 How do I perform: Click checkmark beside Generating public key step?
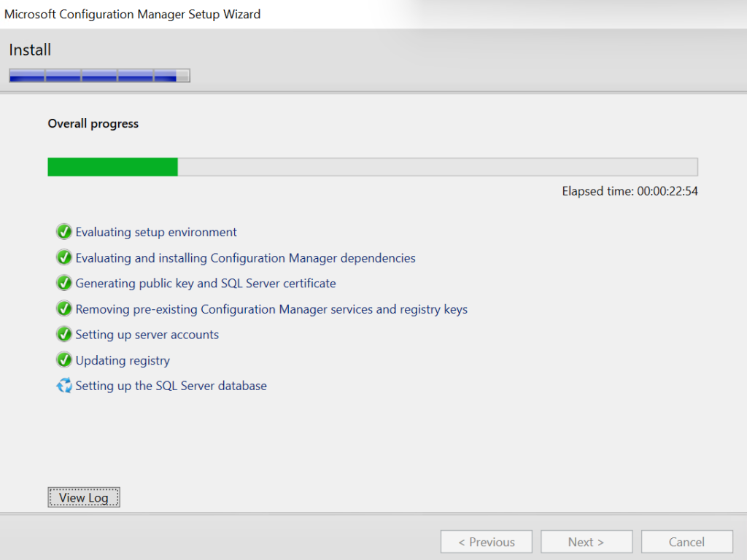click(64, 284)
